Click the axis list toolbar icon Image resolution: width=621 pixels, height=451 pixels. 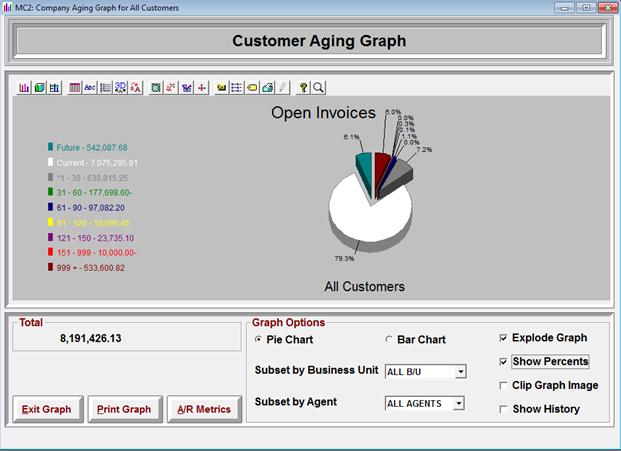[105, 88]
